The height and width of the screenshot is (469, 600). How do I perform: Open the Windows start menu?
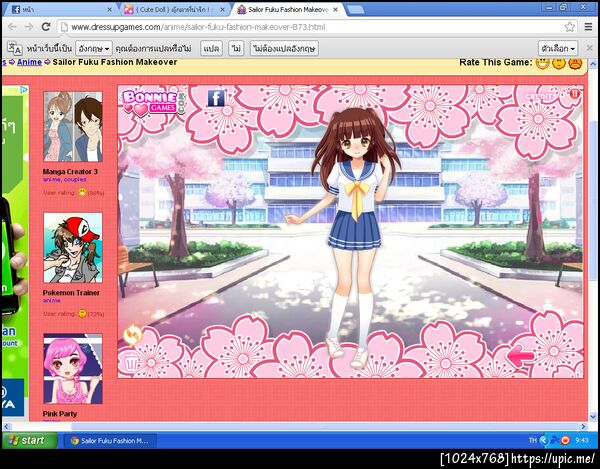point(30,440)
